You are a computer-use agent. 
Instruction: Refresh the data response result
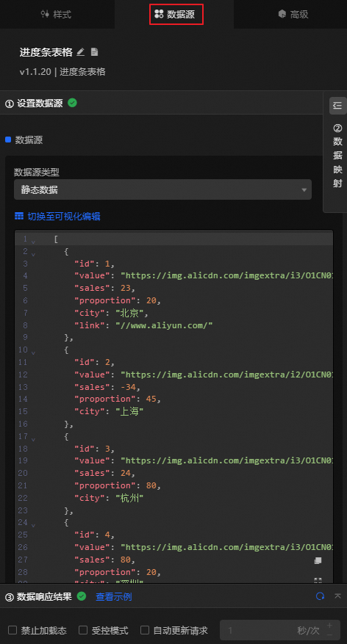320,596
